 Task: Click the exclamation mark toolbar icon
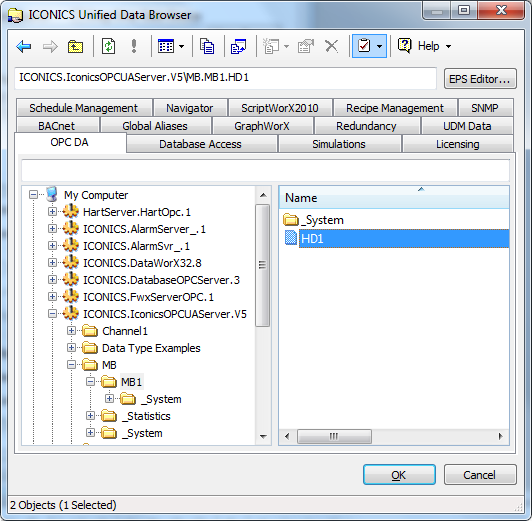134,46
